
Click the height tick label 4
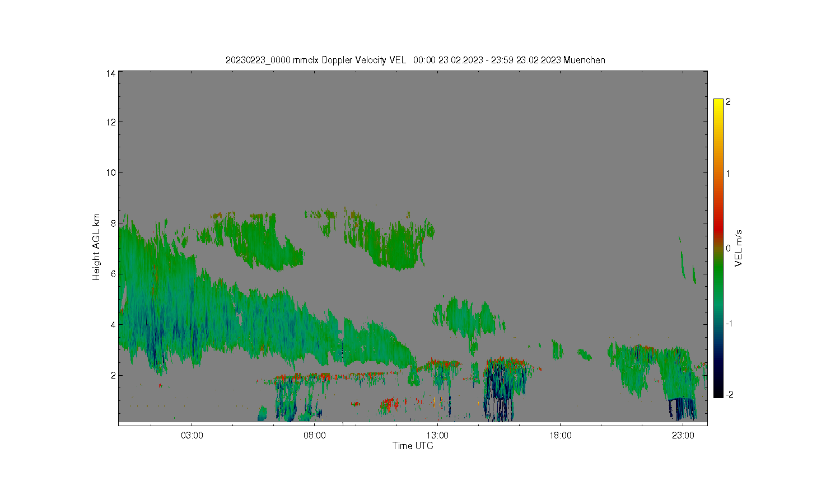point(113,325)
